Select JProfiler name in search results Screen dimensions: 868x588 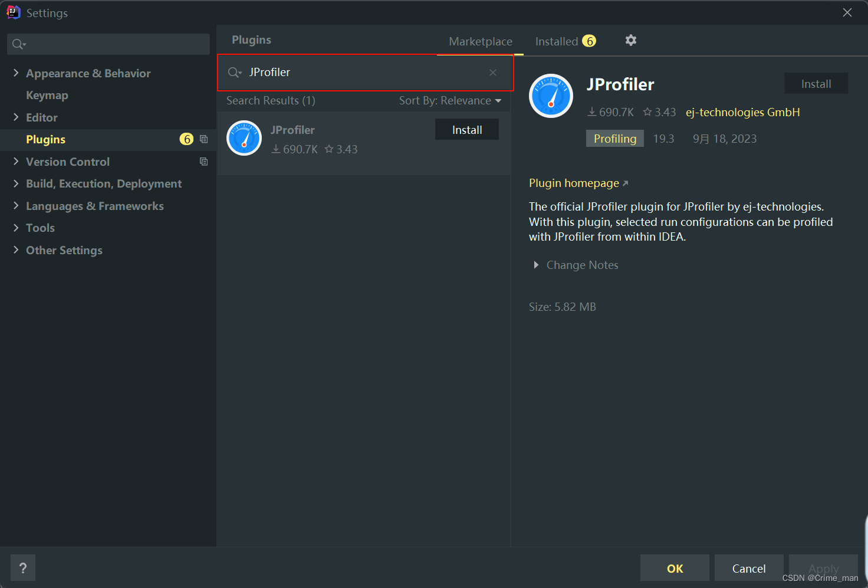(x=292, y=130)
